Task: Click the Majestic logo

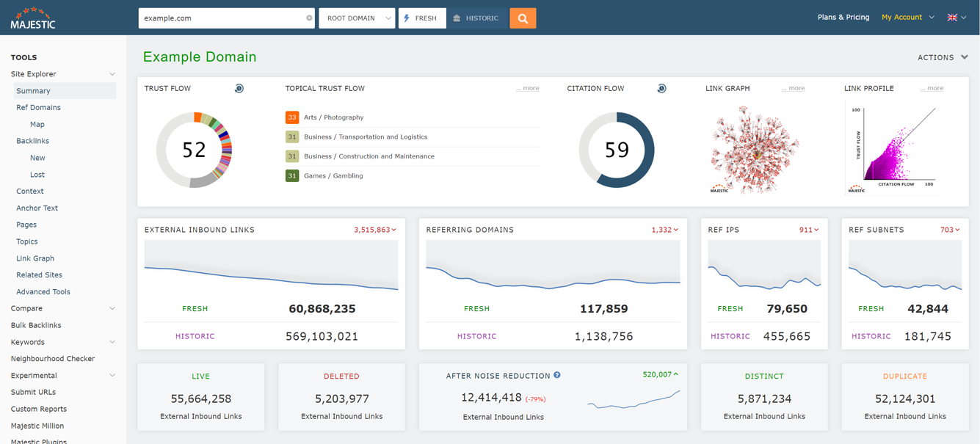Action: pos(33,18)
